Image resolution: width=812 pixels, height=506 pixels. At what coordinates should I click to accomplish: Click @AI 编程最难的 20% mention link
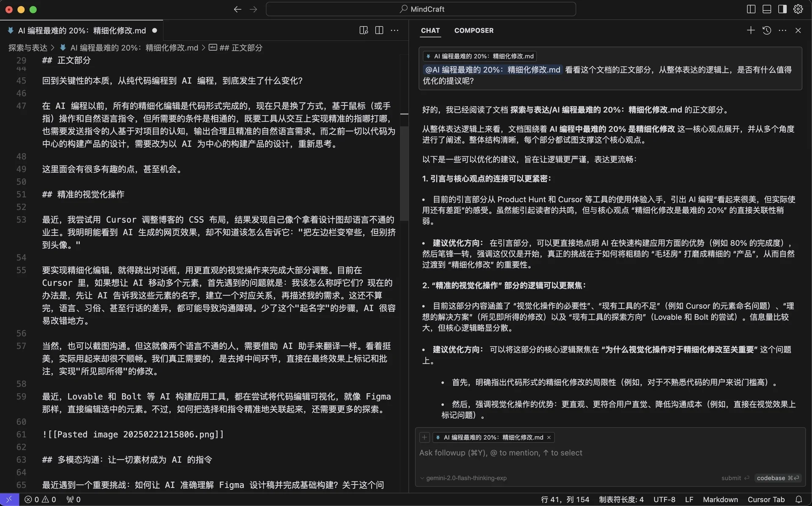pyautogui.click(x=492, y=70)
